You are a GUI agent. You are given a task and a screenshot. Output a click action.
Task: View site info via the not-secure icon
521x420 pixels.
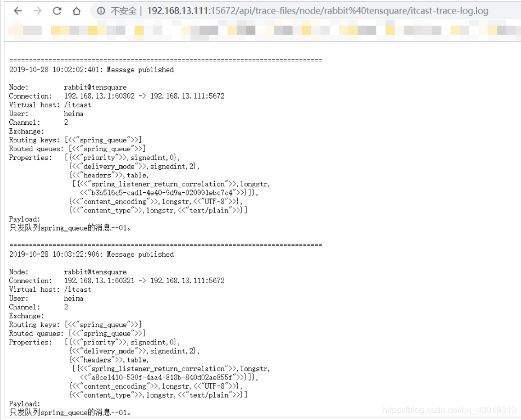(101, 11)
